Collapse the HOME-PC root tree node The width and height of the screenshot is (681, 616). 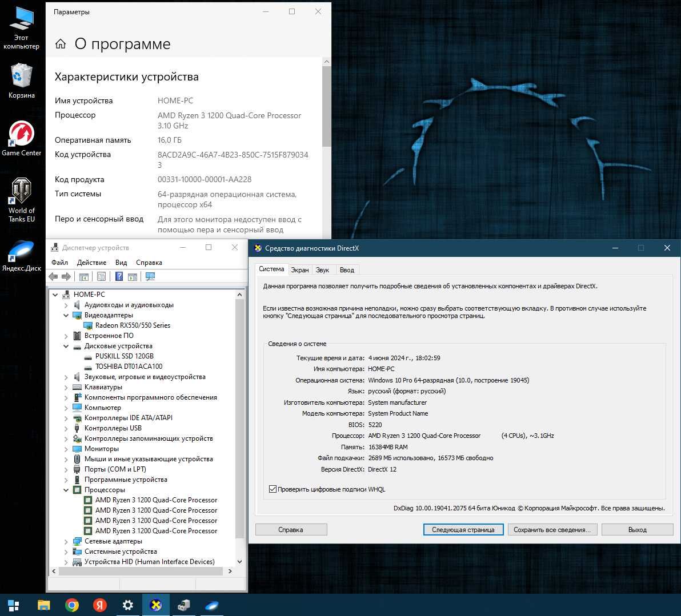click(55, 295)
